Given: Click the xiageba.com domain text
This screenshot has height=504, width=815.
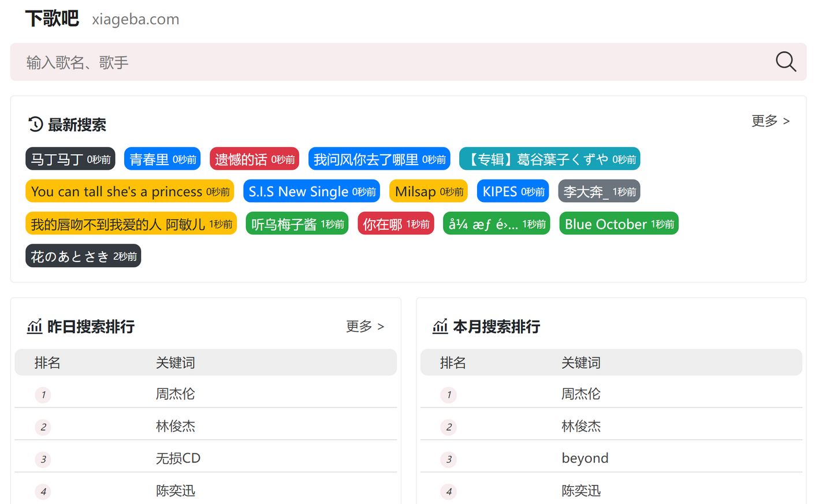Looking at the screenshot, I should click(136, 19).
